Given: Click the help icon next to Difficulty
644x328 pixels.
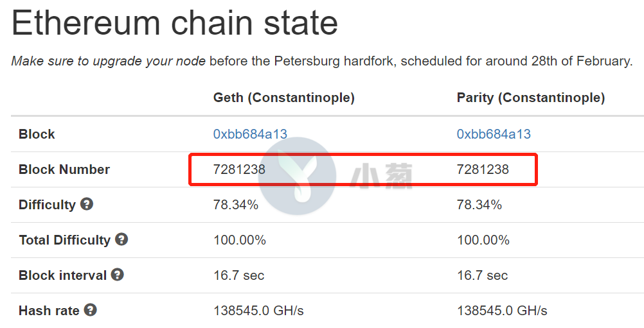Looking at the screenshot, I should coord(87,203).
